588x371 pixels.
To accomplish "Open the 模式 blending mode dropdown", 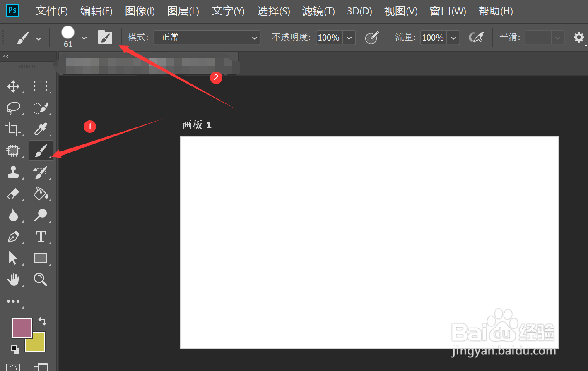I will click(207, 37).
